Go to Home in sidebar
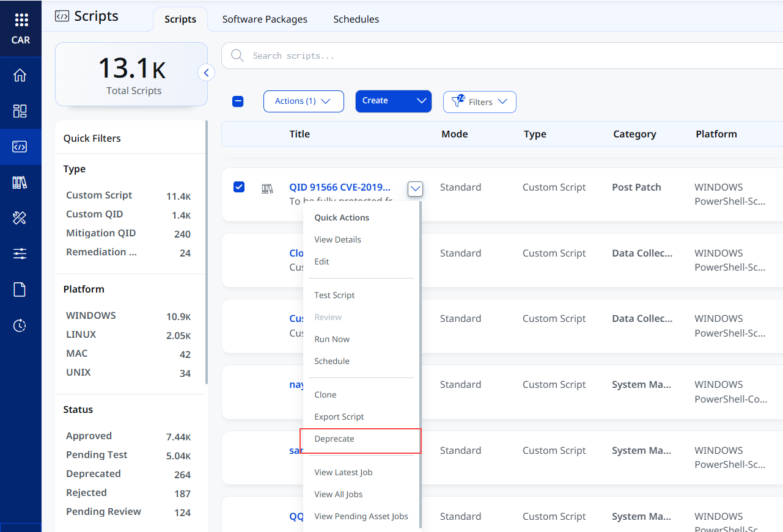 (x=20, y=76)
